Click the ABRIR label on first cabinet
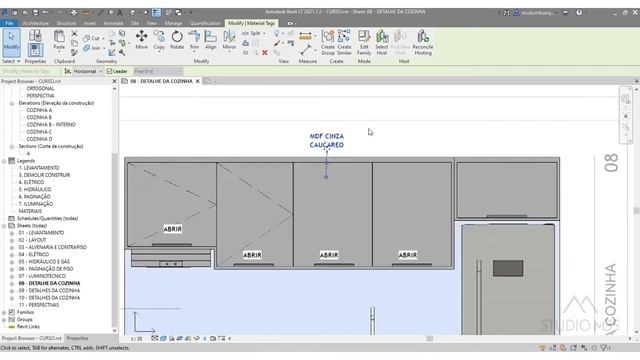Screen dimensions: 640x360 click(173, 229)
